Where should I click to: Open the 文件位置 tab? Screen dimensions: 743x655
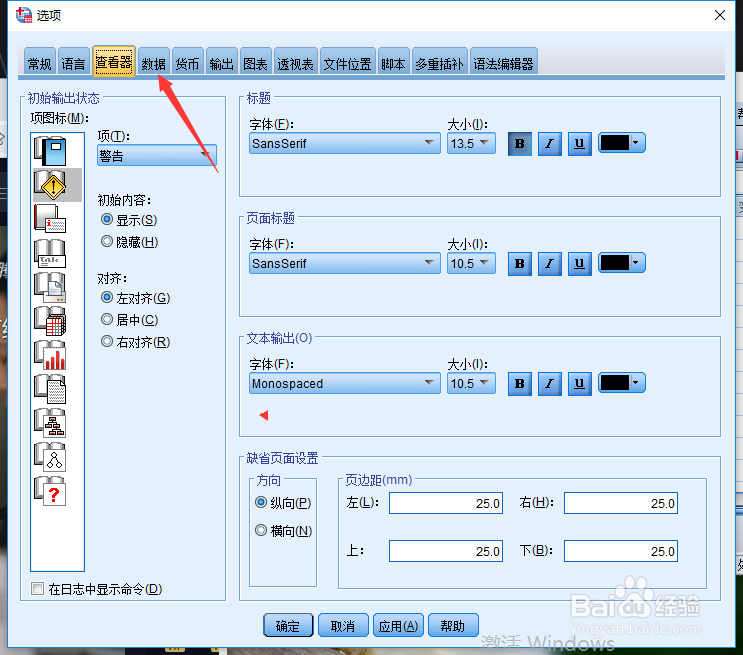347,63
